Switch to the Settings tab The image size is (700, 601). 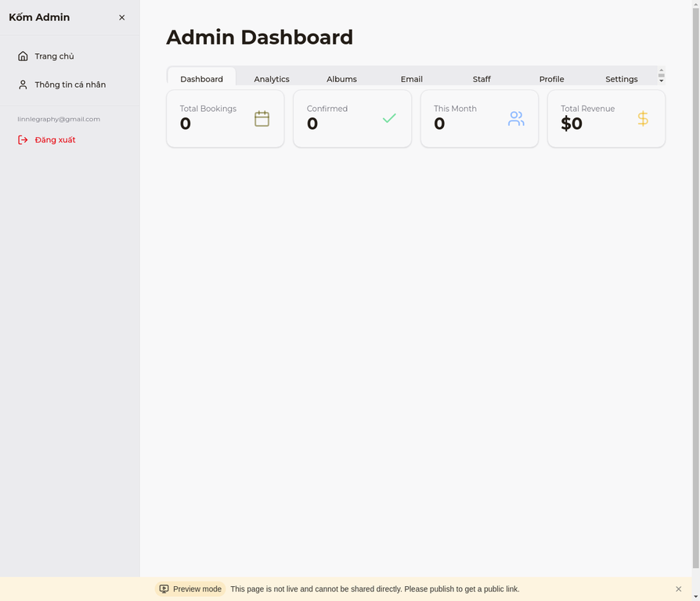coord(621,79)
